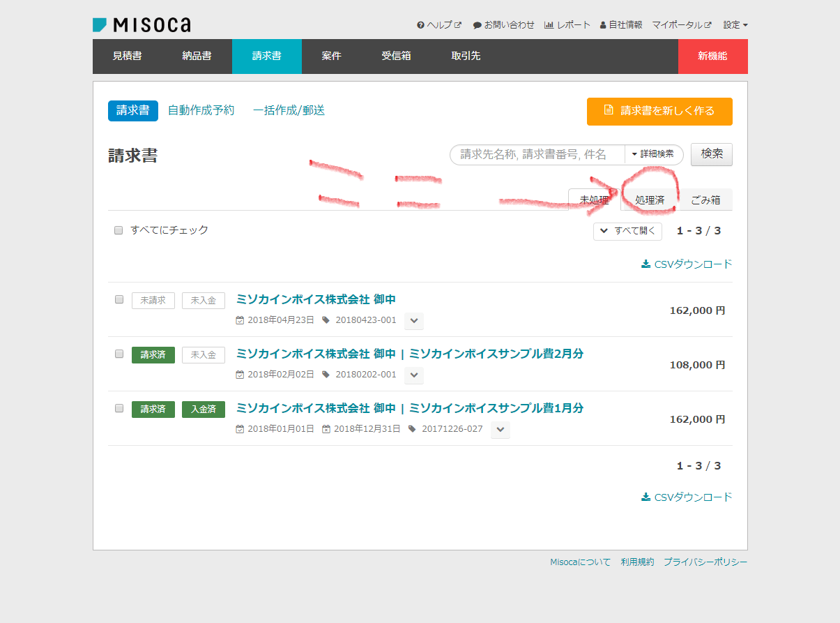Open 一括作成/郵送 sub-tab
The height and width of the screenshot is (623, 840).
pyautogui.click(x=289, y=111)
